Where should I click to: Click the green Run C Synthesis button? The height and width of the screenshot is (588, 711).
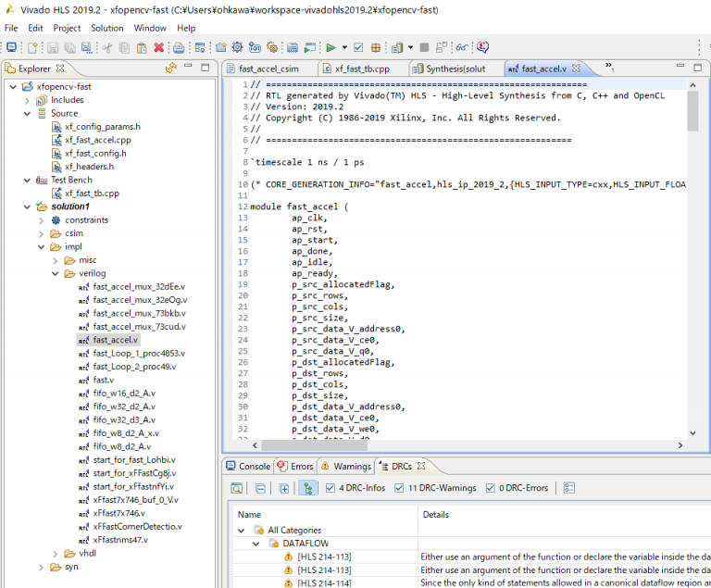pyautogui.click(x=331, y=47)
